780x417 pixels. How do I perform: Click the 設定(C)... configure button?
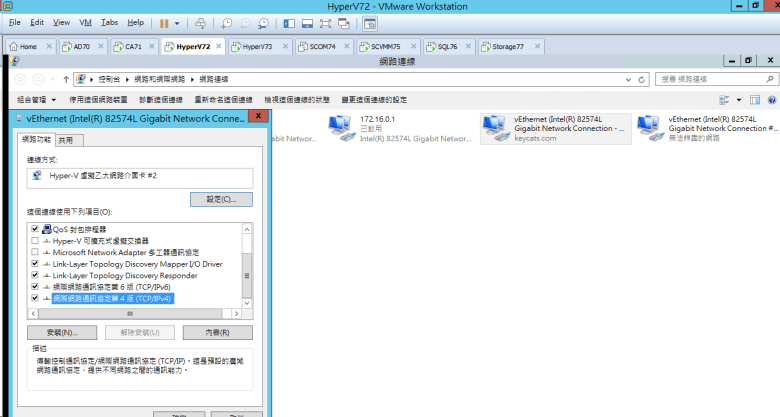click(221, 200)
